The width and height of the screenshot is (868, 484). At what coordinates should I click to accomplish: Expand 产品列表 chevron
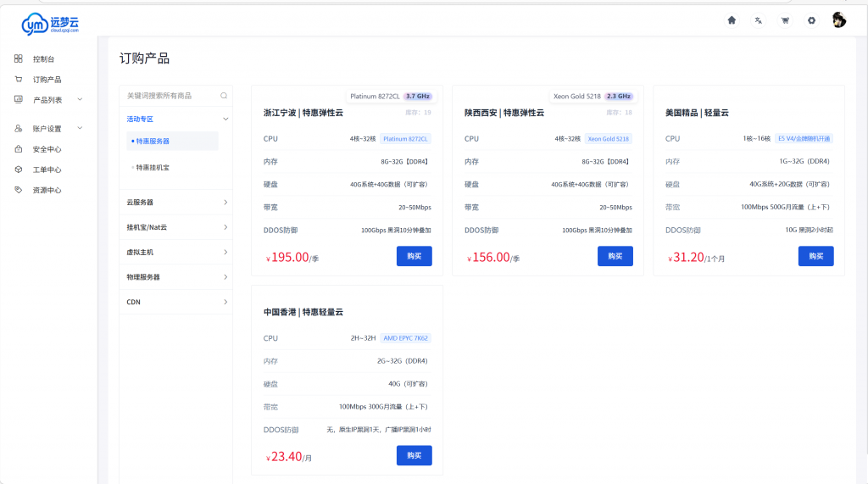(80, 100)
